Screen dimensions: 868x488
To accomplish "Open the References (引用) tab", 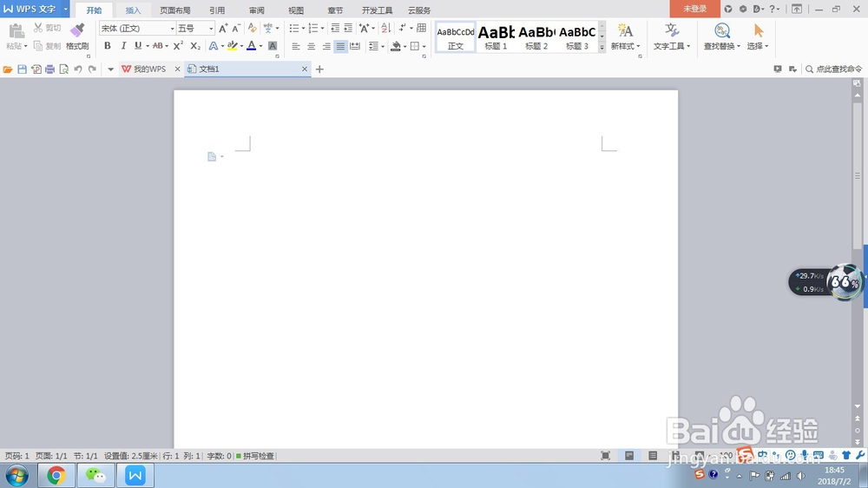I will [x=217, y=10].
